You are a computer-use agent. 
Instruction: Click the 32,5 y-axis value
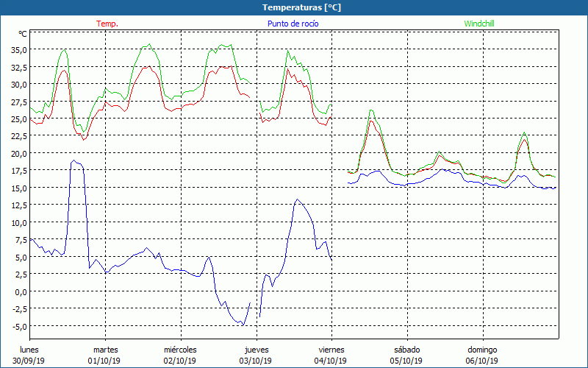tap(20, 67)
